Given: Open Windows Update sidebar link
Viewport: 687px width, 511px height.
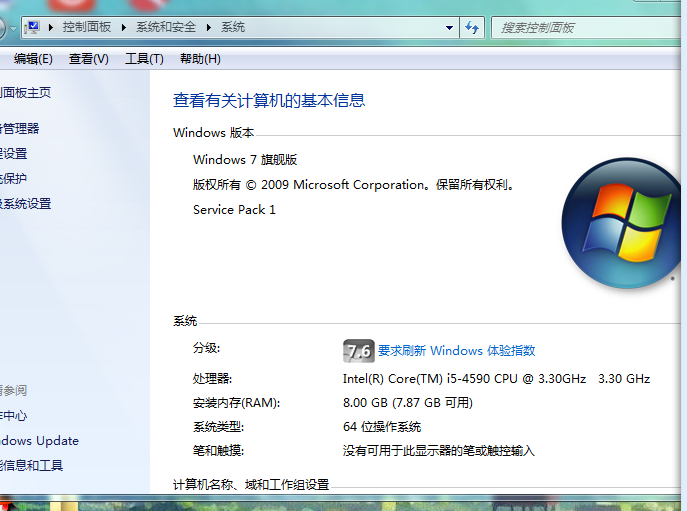Looking at the screenshot, I should point(39,440).
